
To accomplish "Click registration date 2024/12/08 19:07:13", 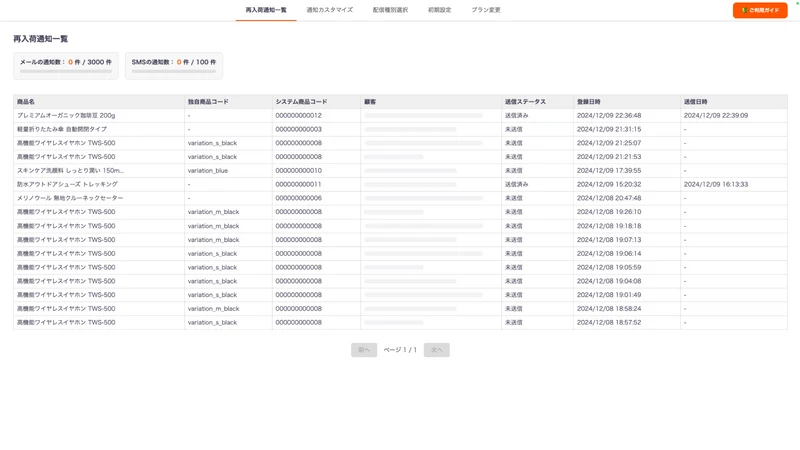I will tap(609, 240).
